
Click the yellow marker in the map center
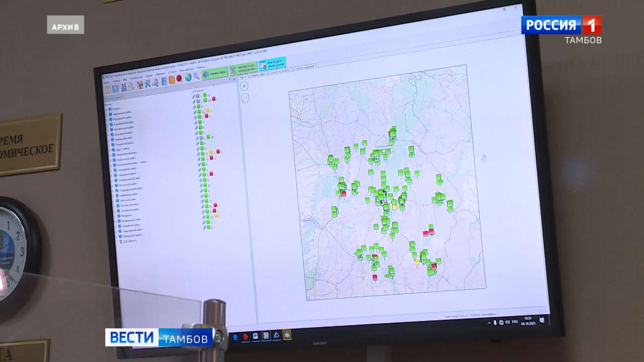click(x=394, y=207)
